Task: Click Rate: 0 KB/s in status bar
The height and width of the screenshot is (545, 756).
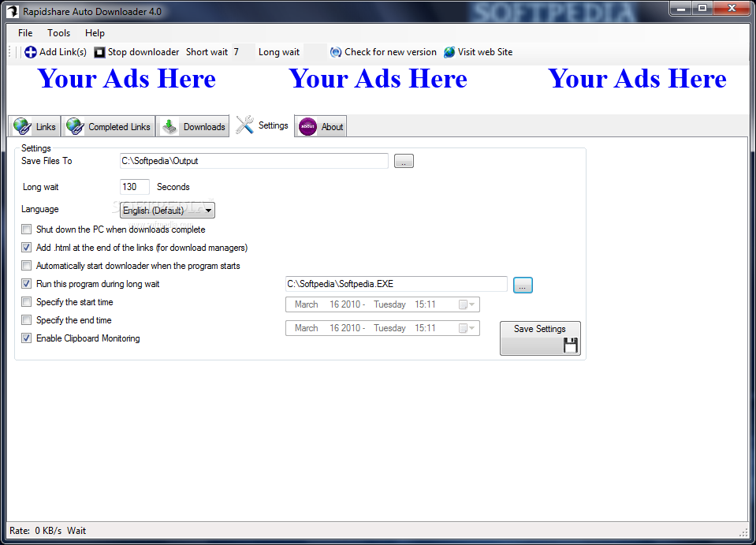Action: 35,531
